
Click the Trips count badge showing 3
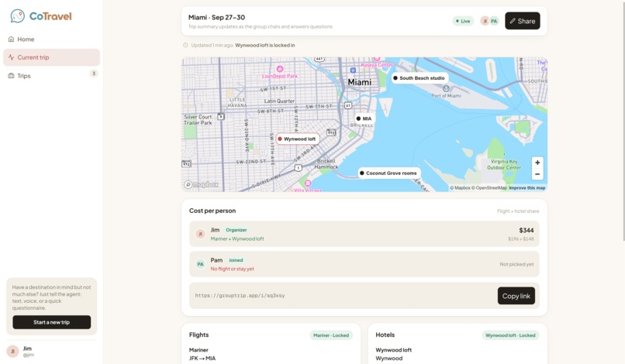coord(94,74)
